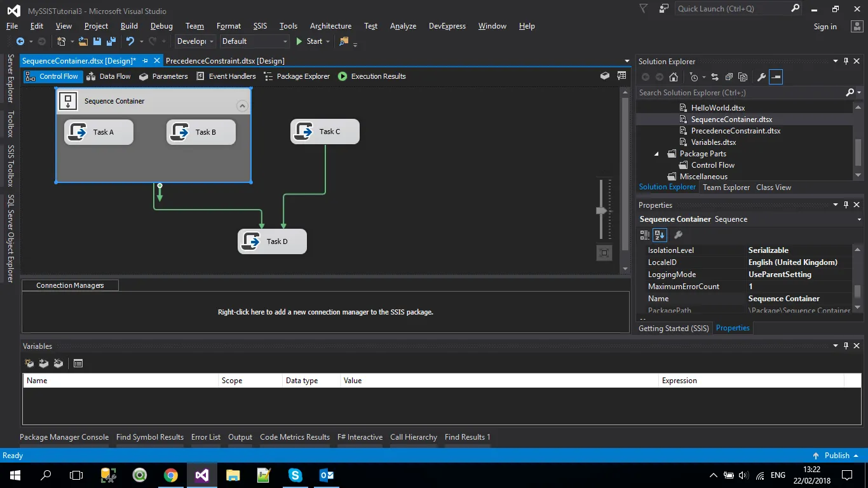Image resolution: width=868 pixels, height=488 pixels.
Task: Open the Undo history dropdown arrow
Action: [x=140, y=41]
